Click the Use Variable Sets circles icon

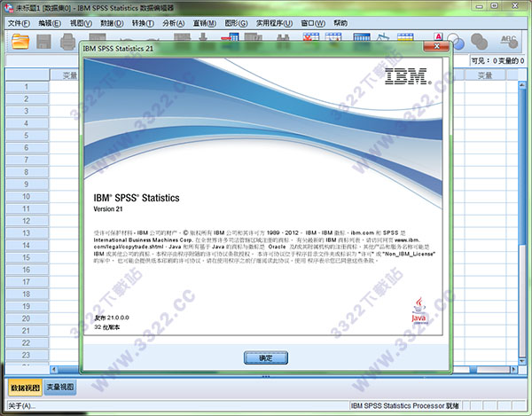tap(456, 42)
